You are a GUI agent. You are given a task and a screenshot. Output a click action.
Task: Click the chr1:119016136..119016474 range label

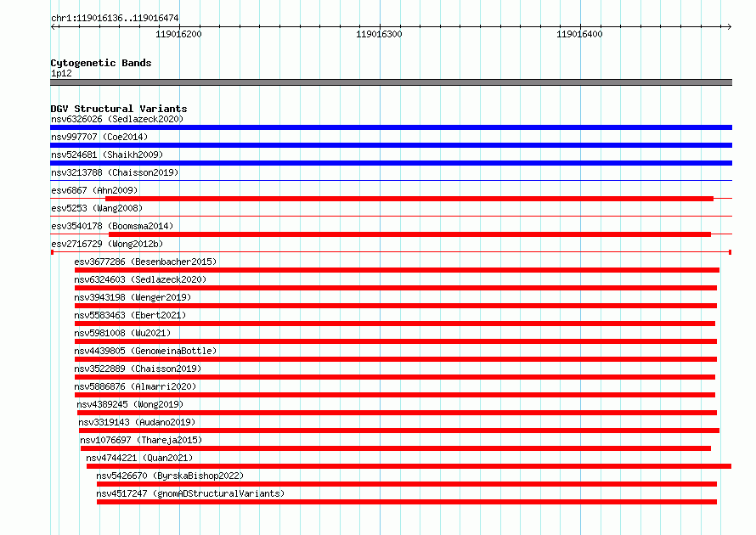[115, 19]
